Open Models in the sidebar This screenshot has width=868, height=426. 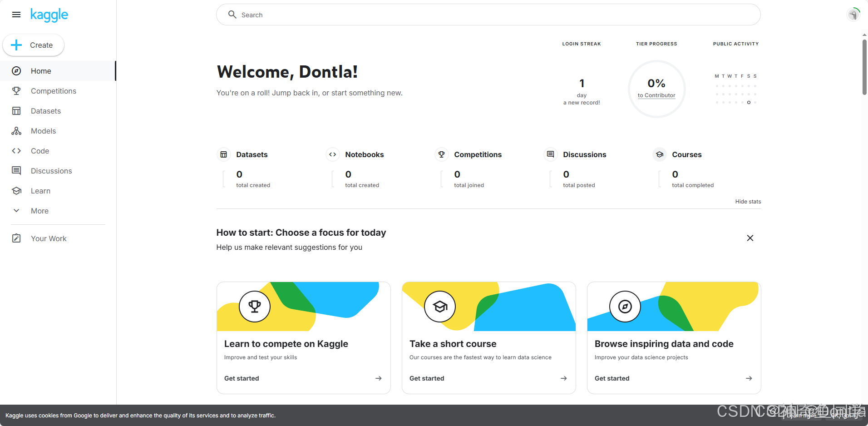coord(58,131)
